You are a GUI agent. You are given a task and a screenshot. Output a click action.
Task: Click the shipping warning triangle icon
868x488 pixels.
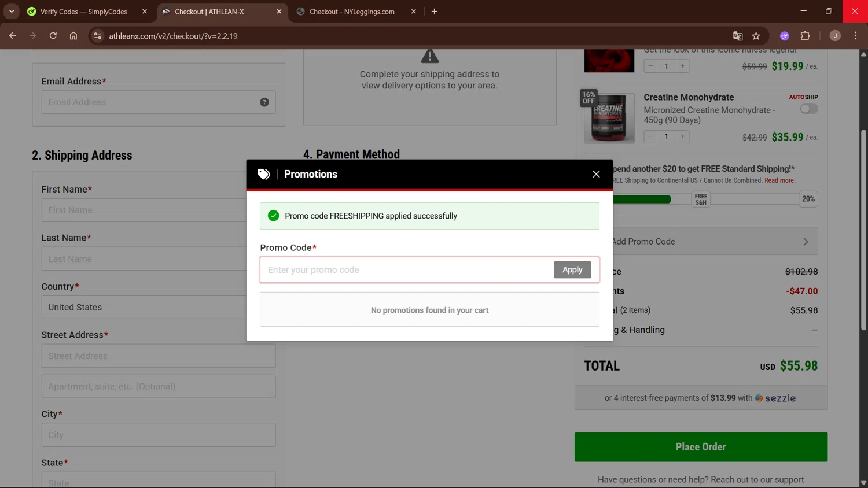(x=429, y=57)
